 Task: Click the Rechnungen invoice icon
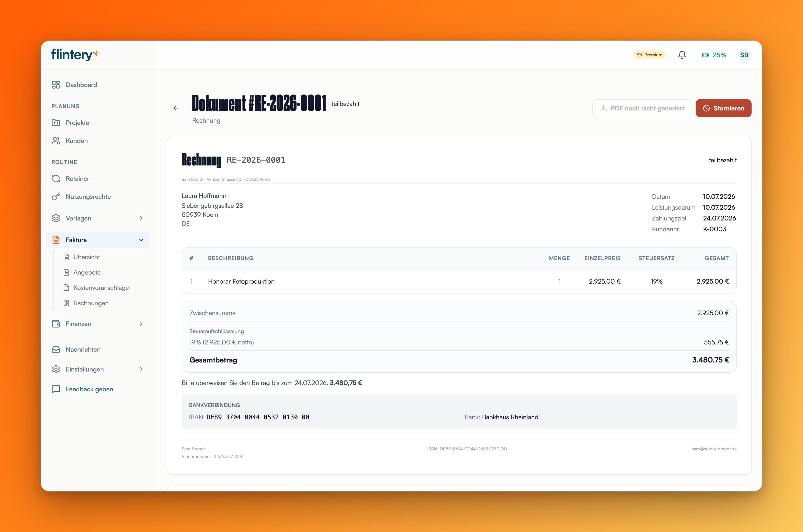pos(67,303)
